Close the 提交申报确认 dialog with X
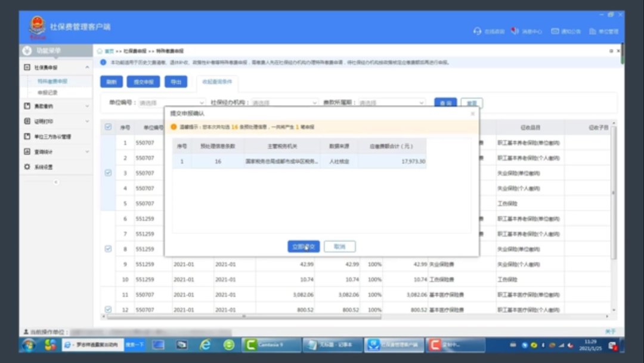Viewport: 644px width, 363px height. tap(472, 113)
